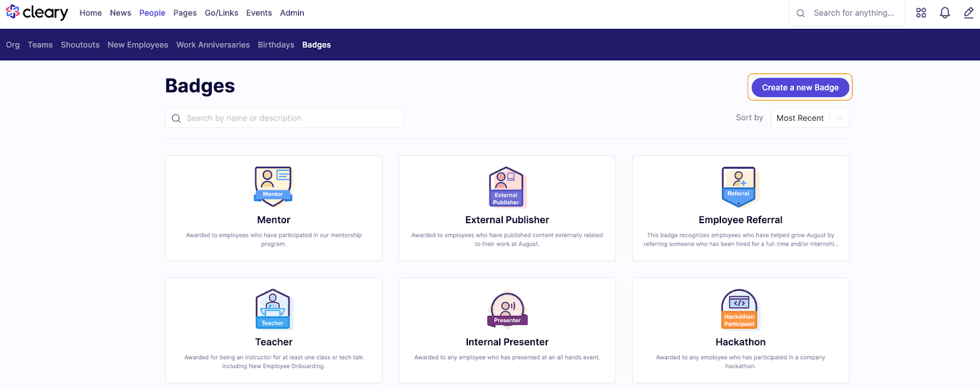This screenshot has height=390, width=980.
Task: Click the Hackathon Participant badge icon
Action: pyautogui.click(x=740, y=310)
